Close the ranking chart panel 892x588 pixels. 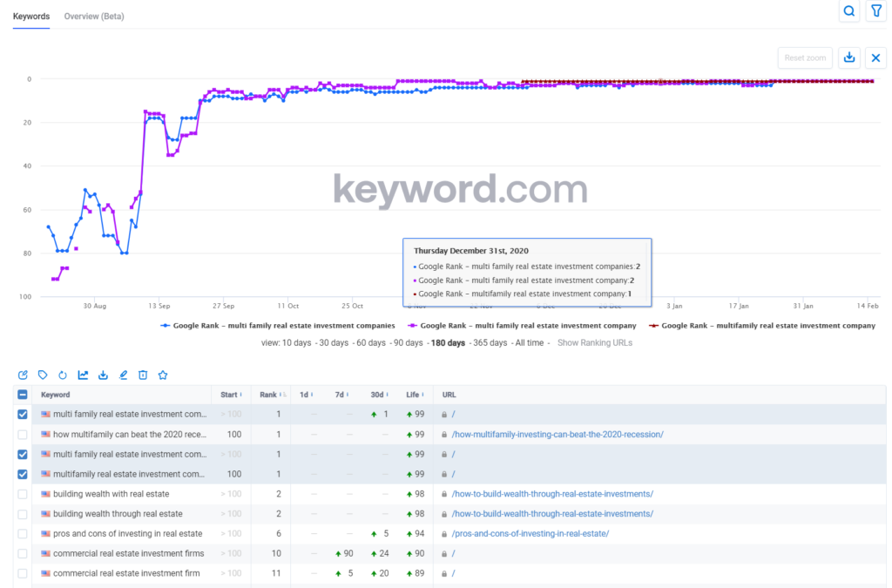(x=875, y=57)
